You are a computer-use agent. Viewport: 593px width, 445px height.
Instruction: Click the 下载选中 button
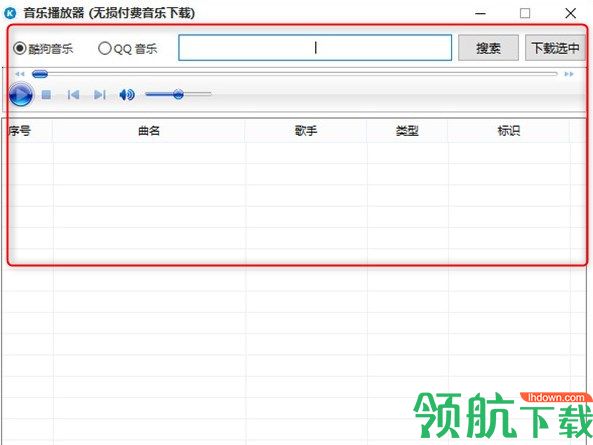[x=555, y=48]
